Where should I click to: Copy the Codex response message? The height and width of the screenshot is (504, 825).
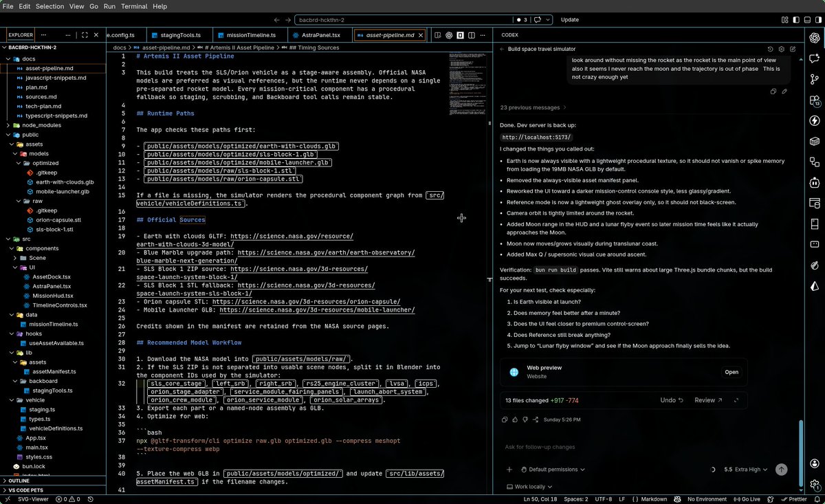pyautogui.click(x=505, y=419)
